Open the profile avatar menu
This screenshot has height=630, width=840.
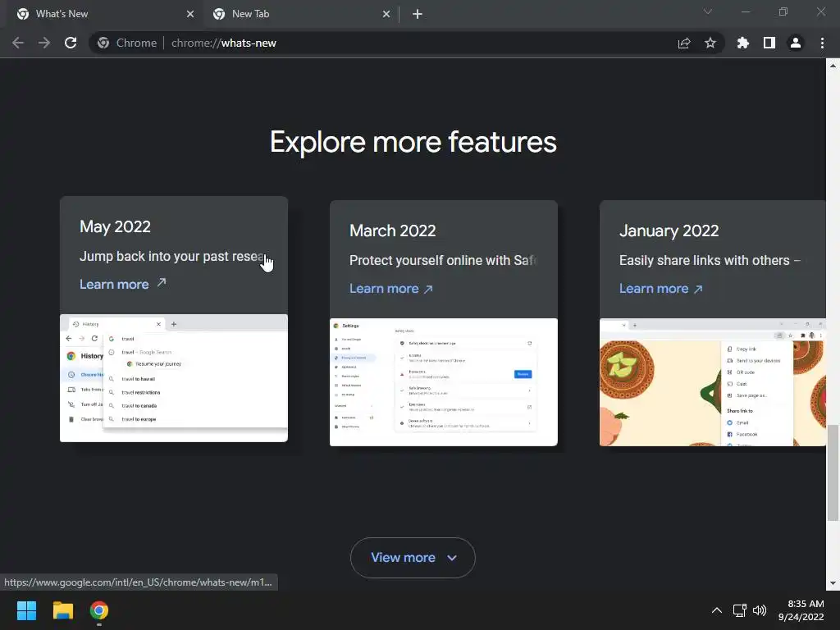(796, 43)
